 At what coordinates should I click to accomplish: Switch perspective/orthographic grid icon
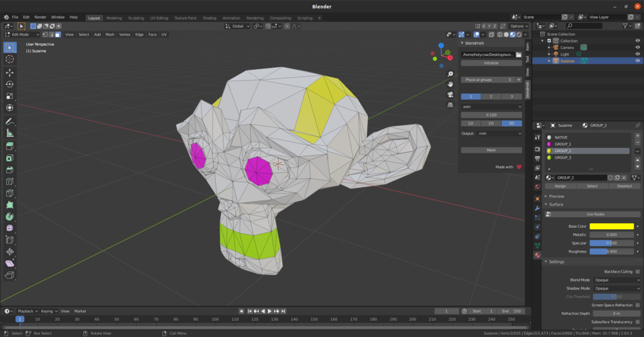tap(450, 105)
